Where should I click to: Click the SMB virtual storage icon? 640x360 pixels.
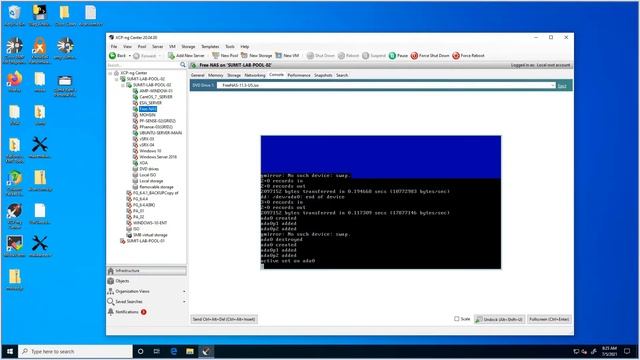tap(129, 235)
